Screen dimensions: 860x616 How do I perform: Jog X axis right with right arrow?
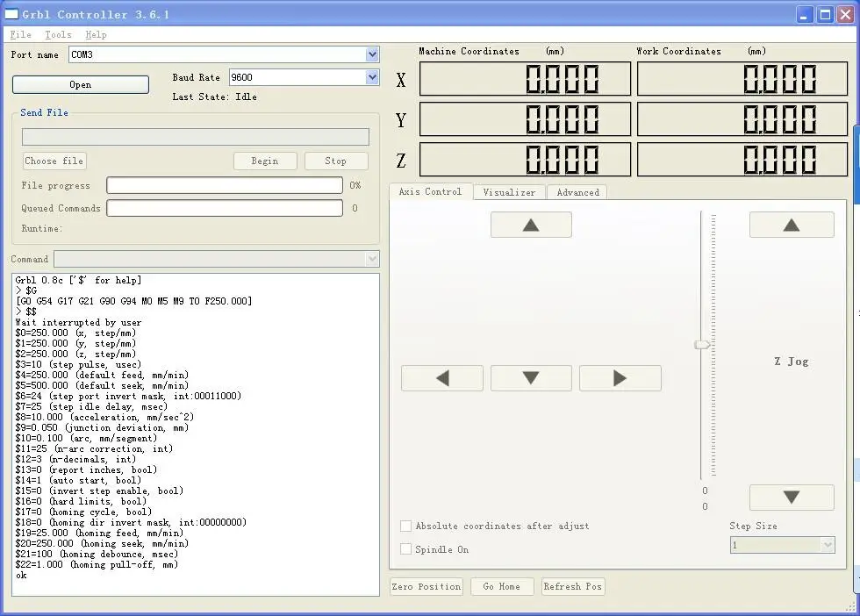620,378
